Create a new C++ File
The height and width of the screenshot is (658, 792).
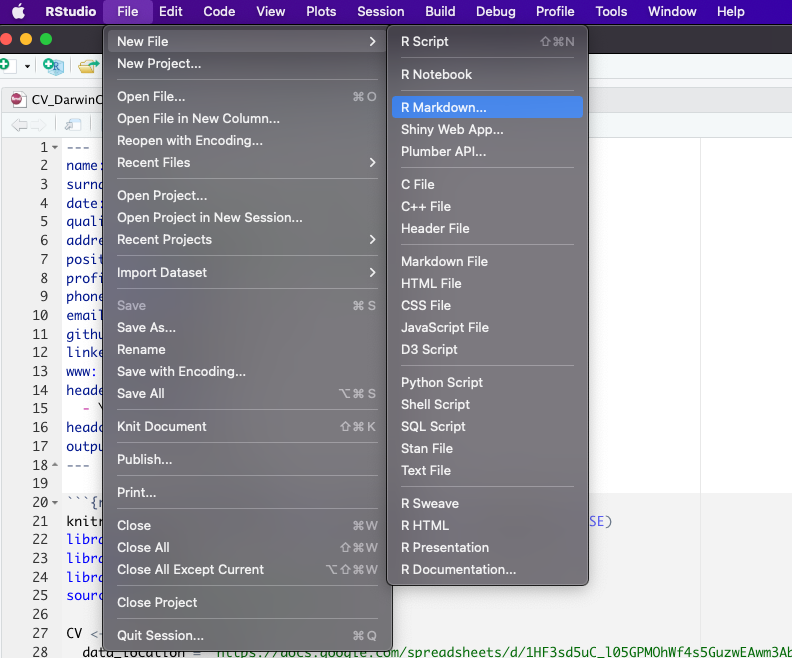pyautogui.click(x=487, y=207)
